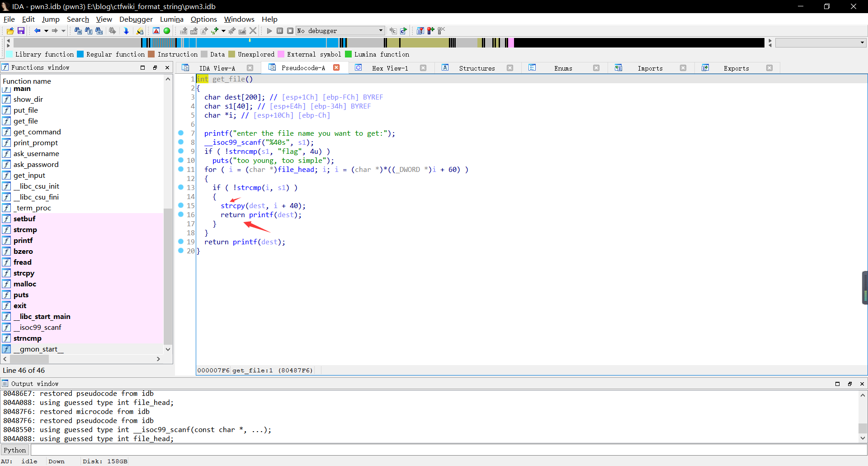
Task: Click the Jump back arrow icon
Action: [x=37, y=31]
